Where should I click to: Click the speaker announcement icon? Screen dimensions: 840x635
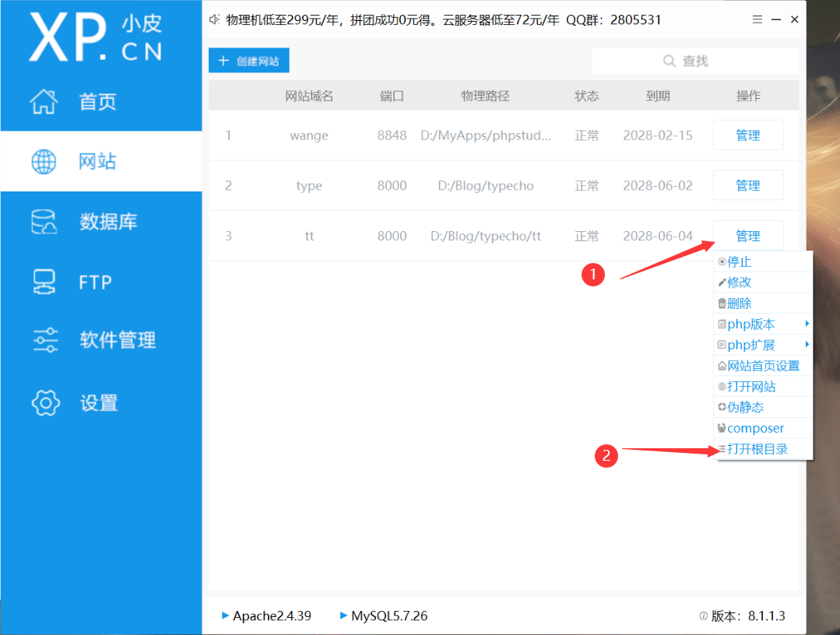[215, 19]
